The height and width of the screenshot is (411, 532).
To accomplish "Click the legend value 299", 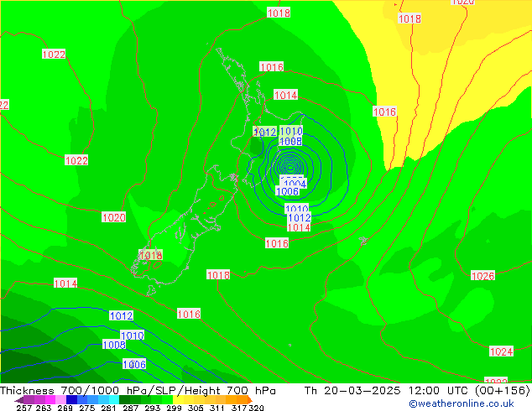I will tap(174, 408).
